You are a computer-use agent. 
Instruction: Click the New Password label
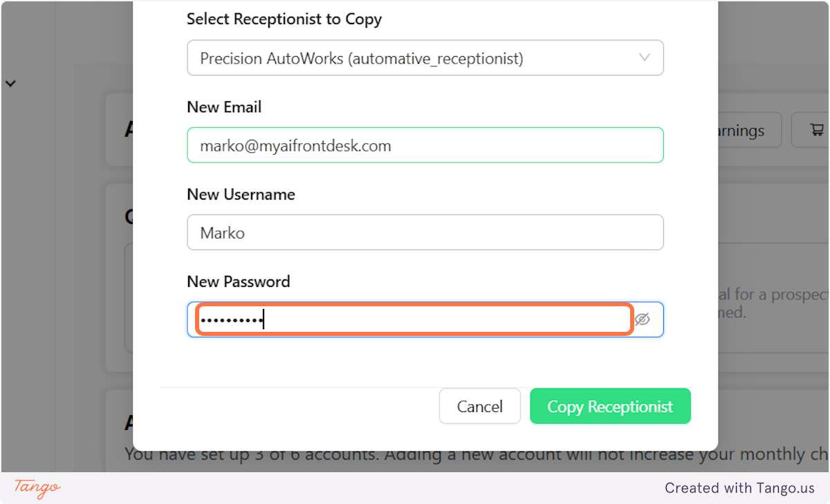(x=239, y=281)
